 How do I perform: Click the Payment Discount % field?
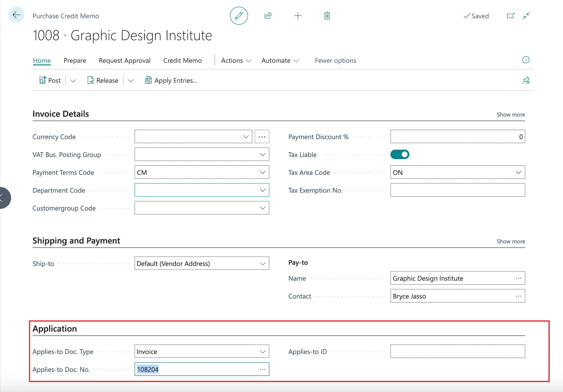(457, 137)
